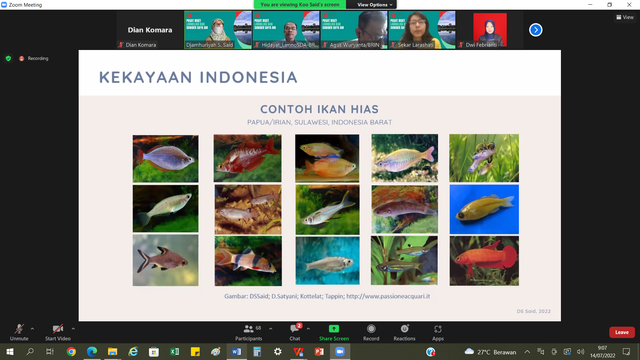This screenshot has width=640, height=360.
Task: Select Agus Wuryanta video thumbnail
Action: [x=354, y=30]
